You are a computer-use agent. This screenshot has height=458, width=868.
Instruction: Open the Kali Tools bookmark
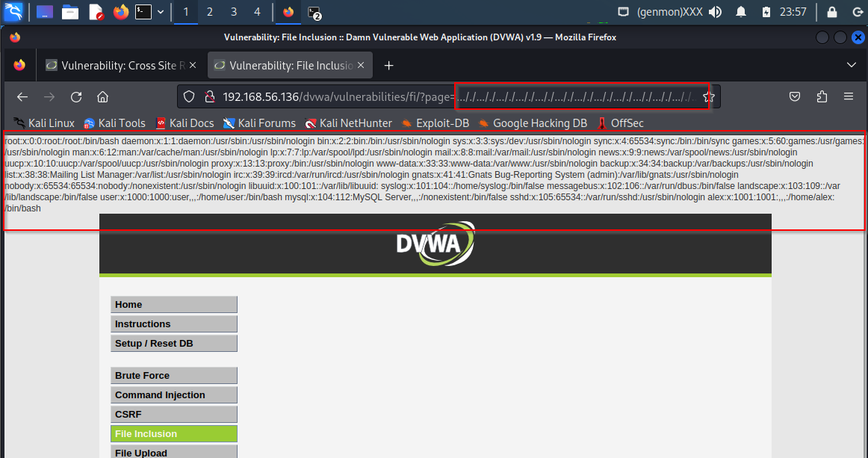[114, 123]
